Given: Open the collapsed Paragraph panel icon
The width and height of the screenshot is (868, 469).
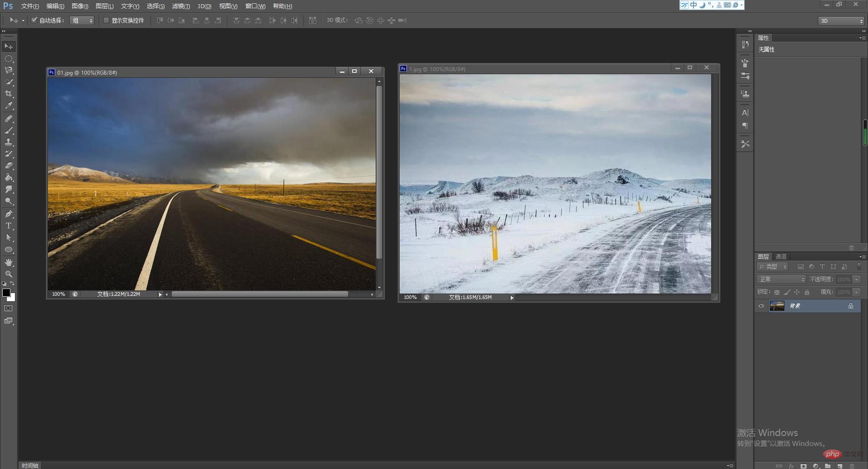Looking at the screenshot, I should (745, 126).
